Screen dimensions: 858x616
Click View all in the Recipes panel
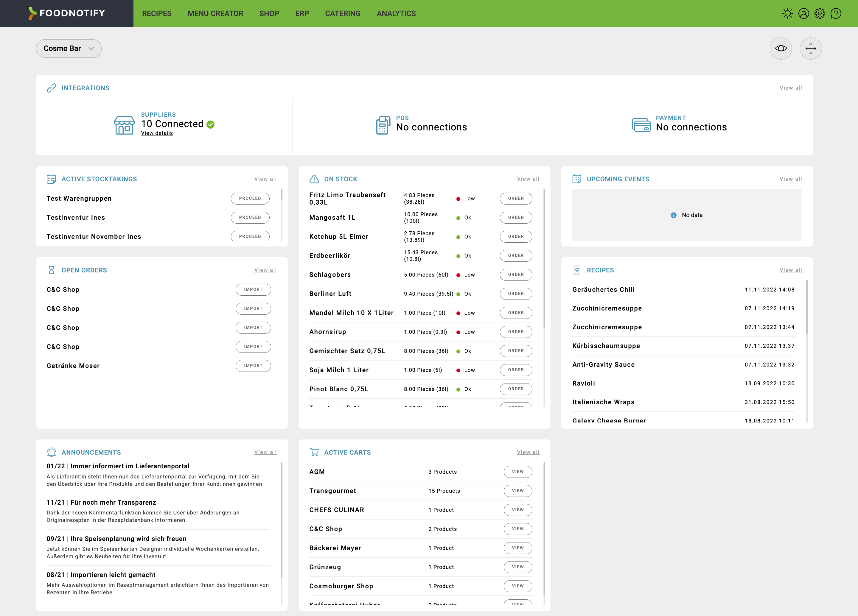(791, 270)
